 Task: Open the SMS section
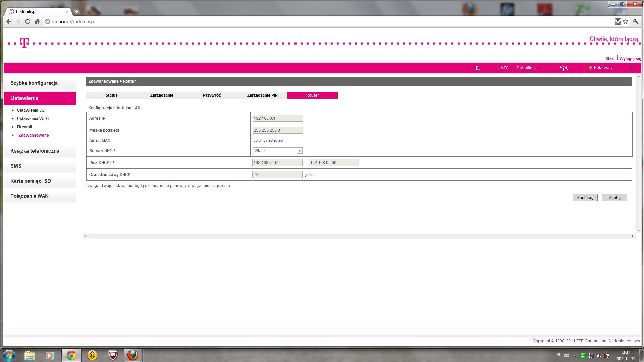point(40,166)
